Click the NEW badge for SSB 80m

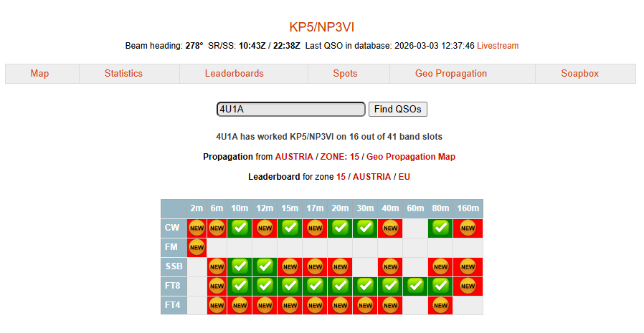tap(440, 266)
